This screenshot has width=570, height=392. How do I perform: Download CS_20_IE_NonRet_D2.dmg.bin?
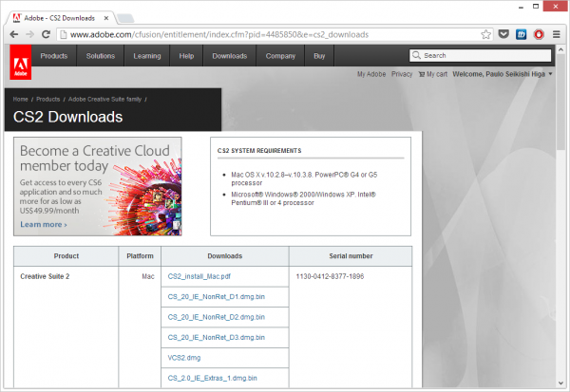point(217,317)
